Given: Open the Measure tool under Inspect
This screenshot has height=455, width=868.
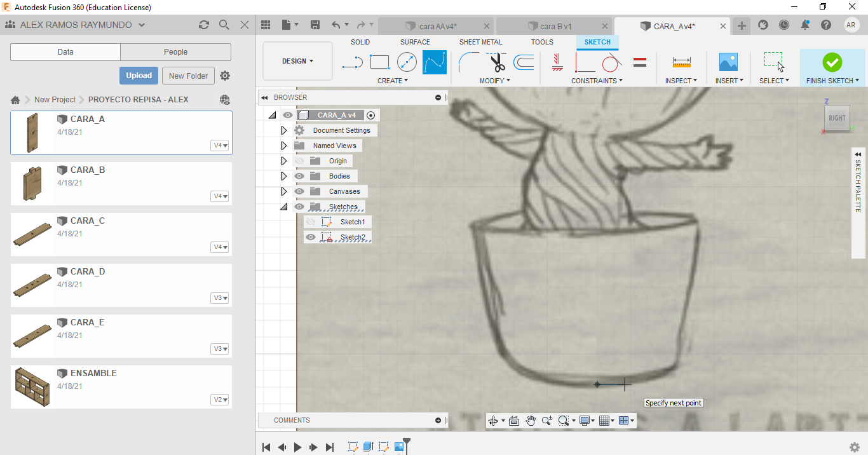Looking at the screenshot, I should pyautogui.click(x=681, y=62).
